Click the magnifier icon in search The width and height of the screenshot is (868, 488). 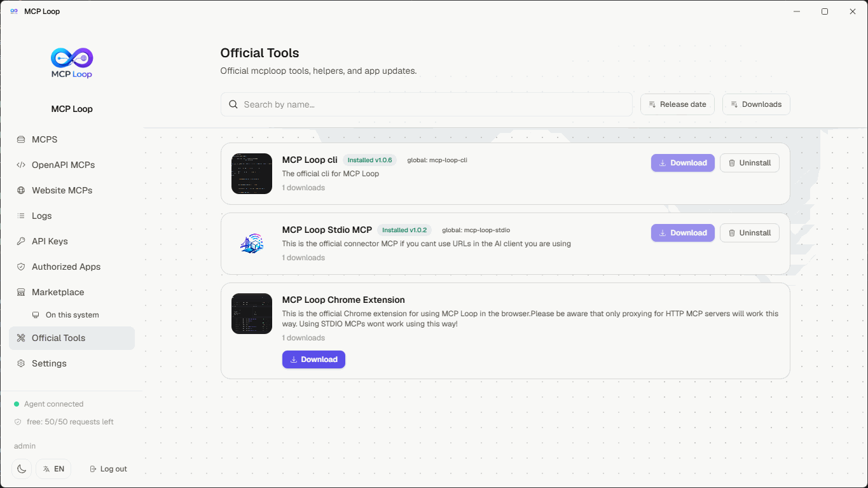(233, 104)
